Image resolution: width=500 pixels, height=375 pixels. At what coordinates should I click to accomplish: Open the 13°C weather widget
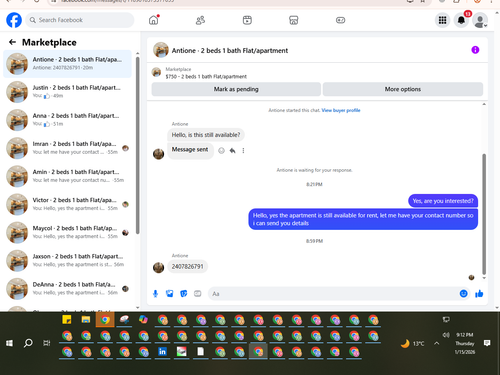tap(413, 343)
